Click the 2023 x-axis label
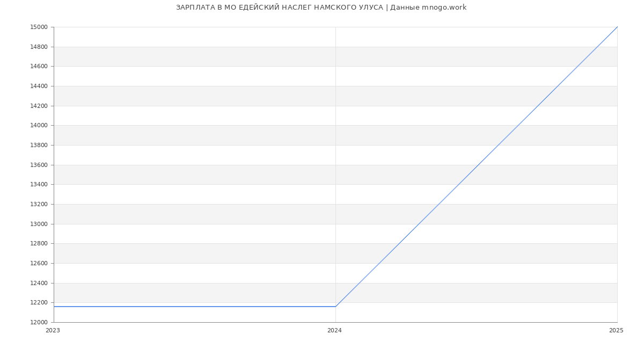This screenshot has height=349, width=644. (53, 331)
